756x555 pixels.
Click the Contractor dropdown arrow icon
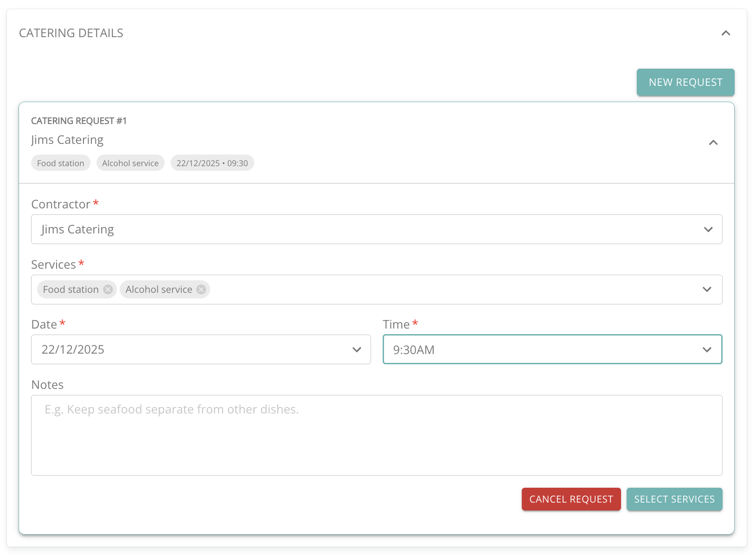[708, 229]
